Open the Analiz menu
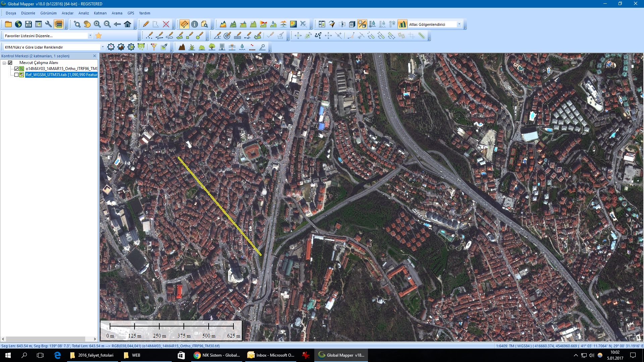644x362 pixels. click(83, 13)
